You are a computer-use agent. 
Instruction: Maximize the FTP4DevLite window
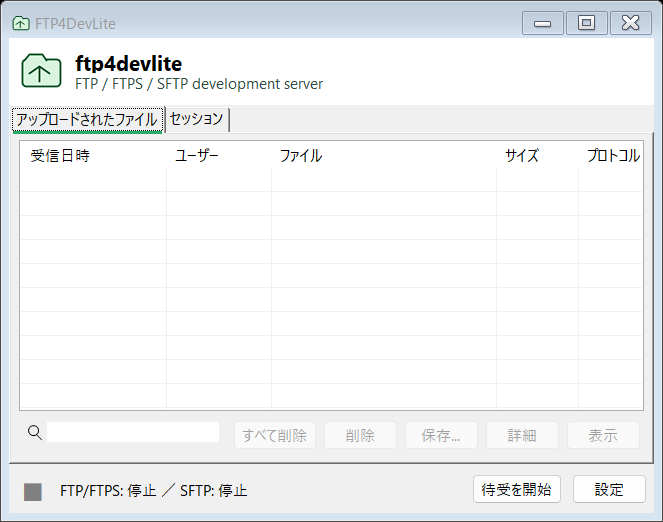point(586,23)
